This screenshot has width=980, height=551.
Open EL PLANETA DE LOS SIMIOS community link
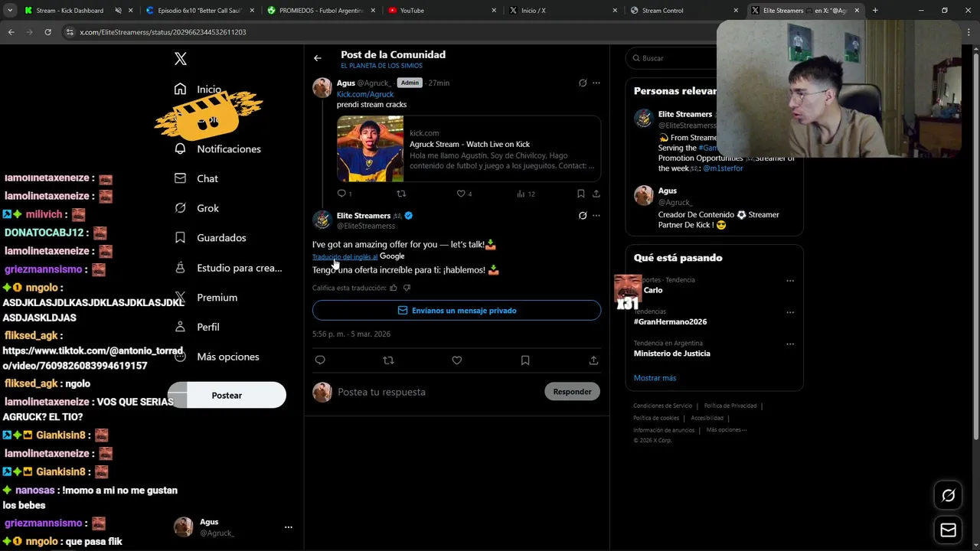(381, 66)
